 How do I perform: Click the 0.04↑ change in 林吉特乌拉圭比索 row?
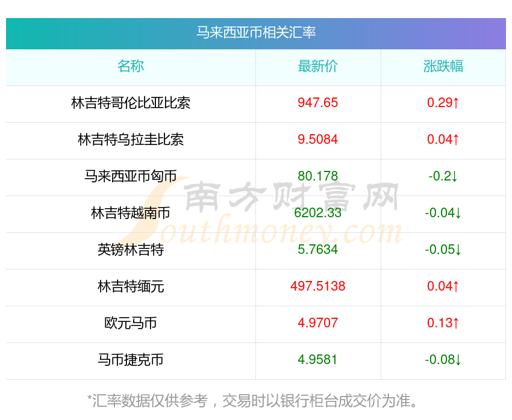[443, 140]
